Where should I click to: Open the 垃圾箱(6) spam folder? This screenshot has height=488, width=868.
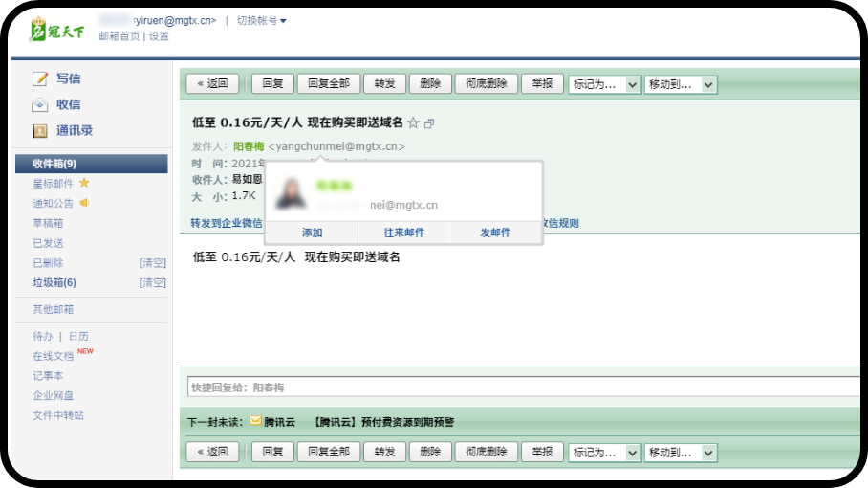(x=54, y=282)
